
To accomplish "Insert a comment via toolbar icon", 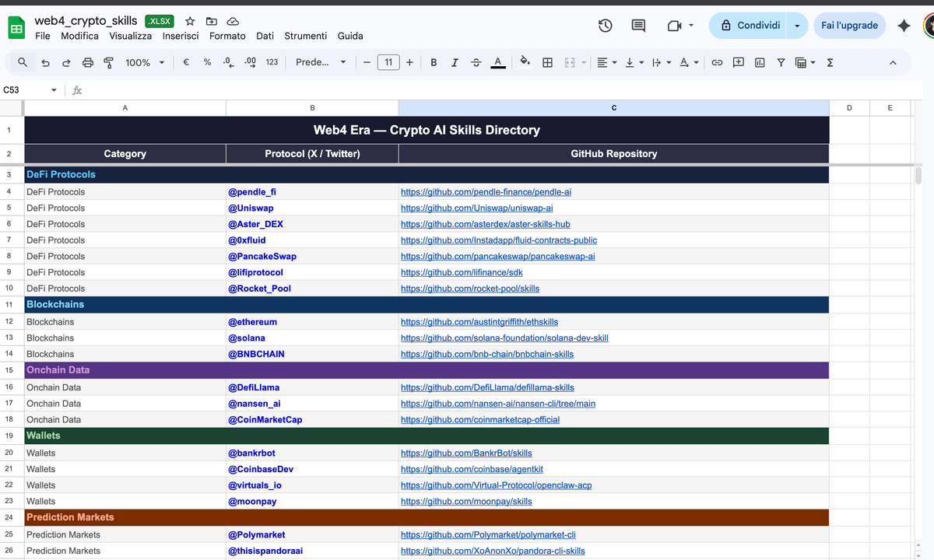I will click(739, 62).
